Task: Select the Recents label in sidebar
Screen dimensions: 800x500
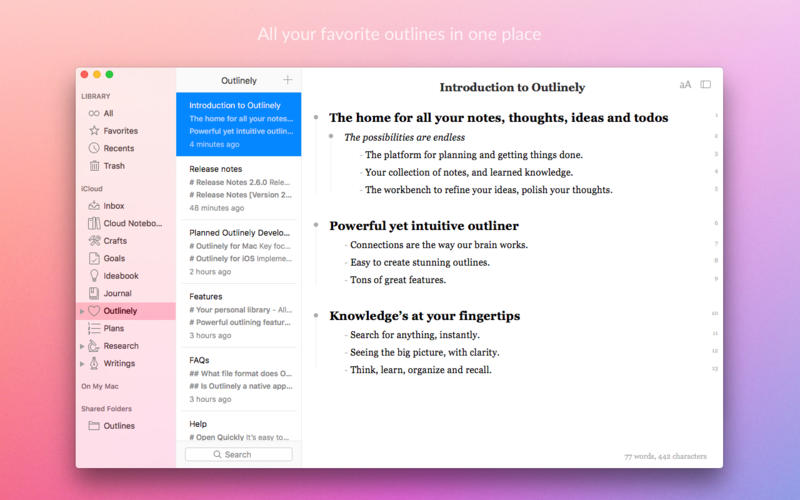Action: (x=119, y=148)
